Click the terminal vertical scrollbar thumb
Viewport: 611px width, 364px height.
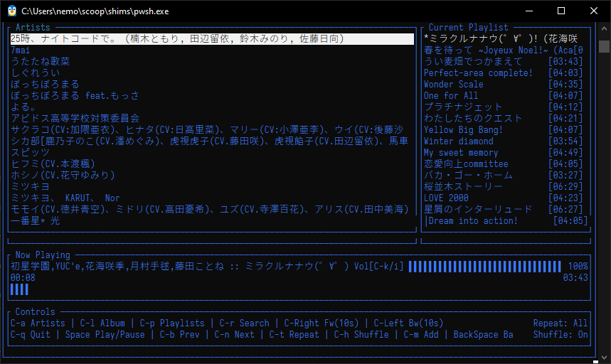pos(604,46)
